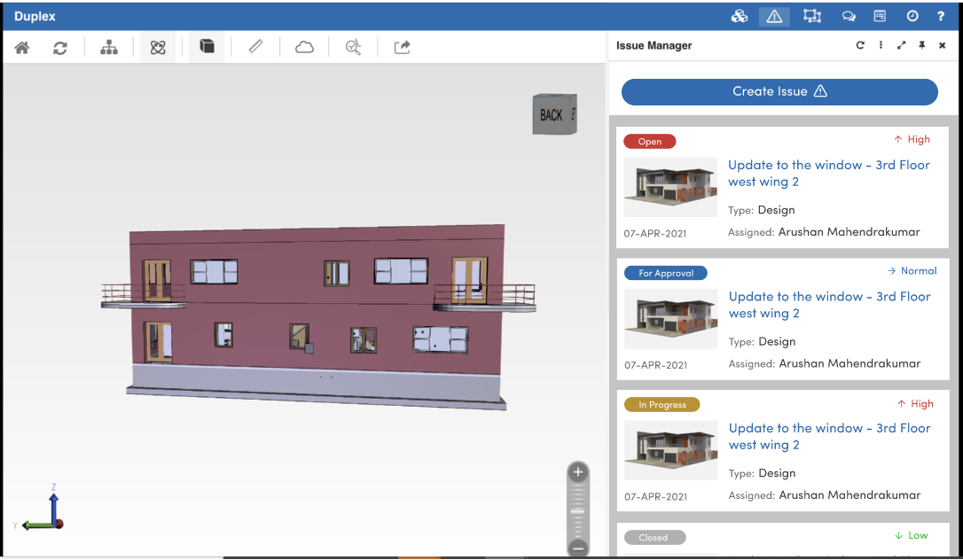This screenshot has width=963, height=560.
Task: Open the history clock icon
Action: pyautogui.click(x=912, y=16)
